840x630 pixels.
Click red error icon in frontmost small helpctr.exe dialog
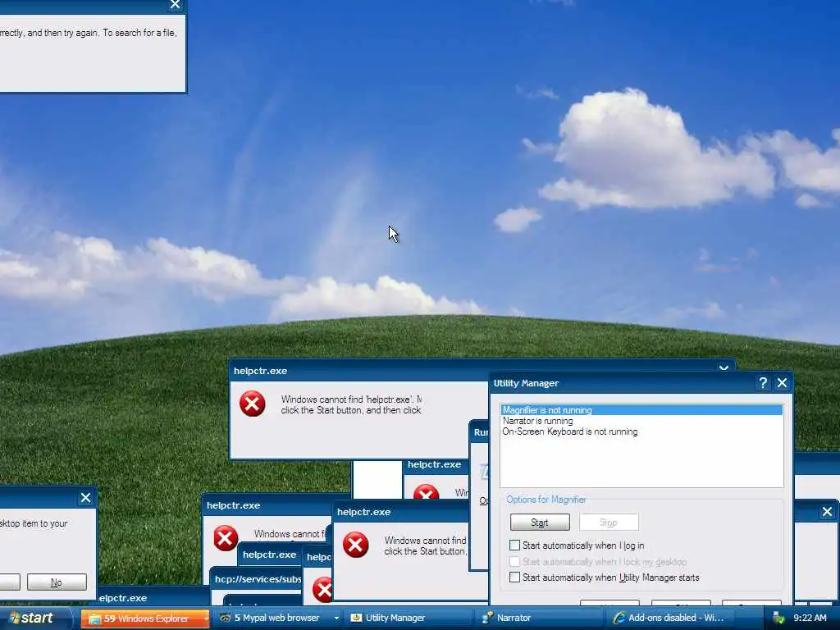[x=356, y=545]
